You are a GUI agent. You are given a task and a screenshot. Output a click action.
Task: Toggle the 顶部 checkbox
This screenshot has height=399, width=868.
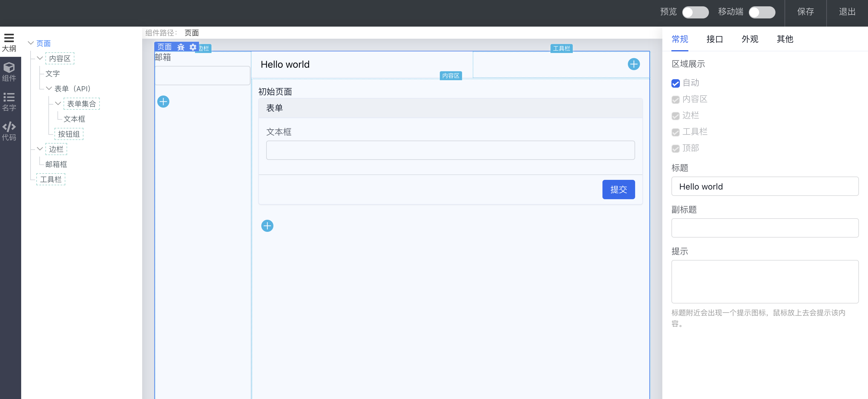(x=675, y=148)
